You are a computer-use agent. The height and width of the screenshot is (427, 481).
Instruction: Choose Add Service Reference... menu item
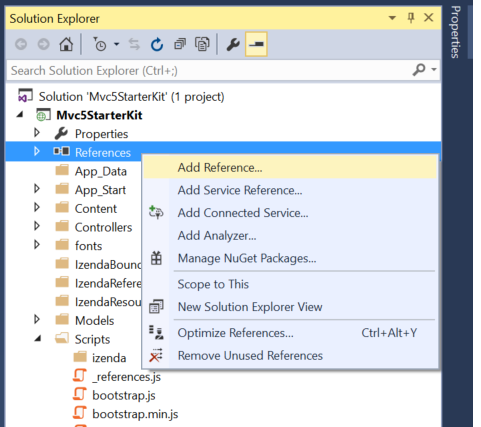[x=290, y=190]
